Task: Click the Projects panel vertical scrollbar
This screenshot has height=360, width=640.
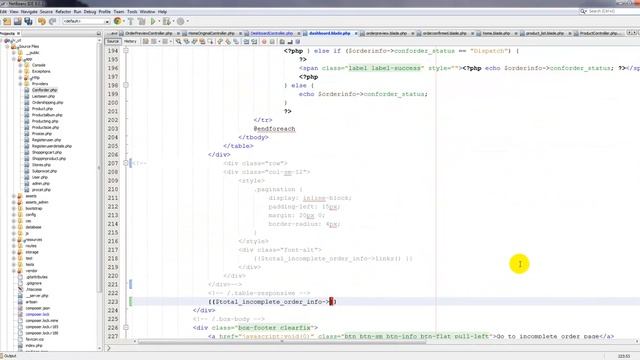Action: point(99,169)
